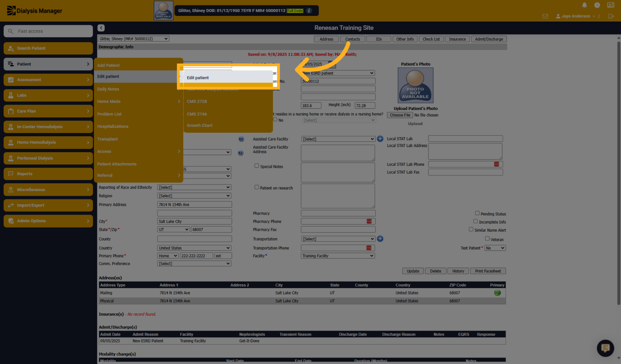Add new Transportation plus icon

380,239
